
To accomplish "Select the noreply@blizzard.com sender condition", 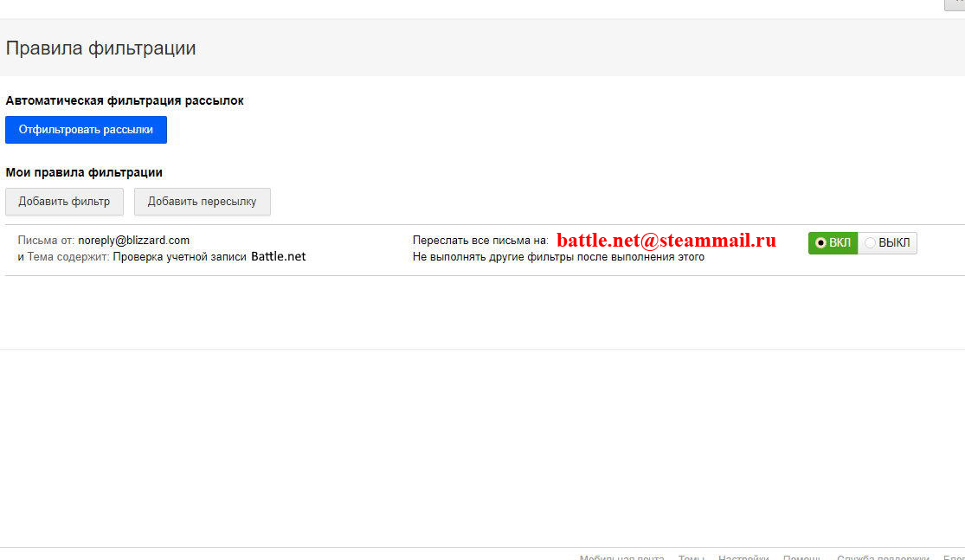I will (x=133, y=241).
